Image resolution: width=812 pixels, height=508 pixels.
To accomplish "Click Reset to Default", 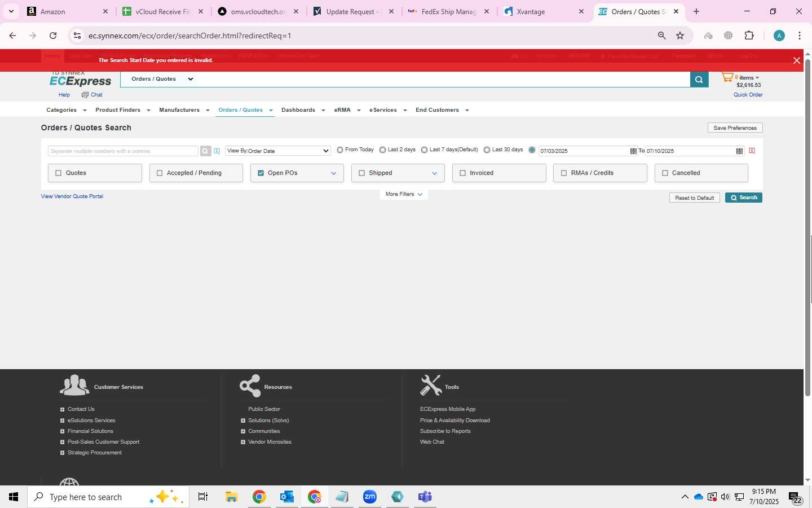I will pos(695,198).
